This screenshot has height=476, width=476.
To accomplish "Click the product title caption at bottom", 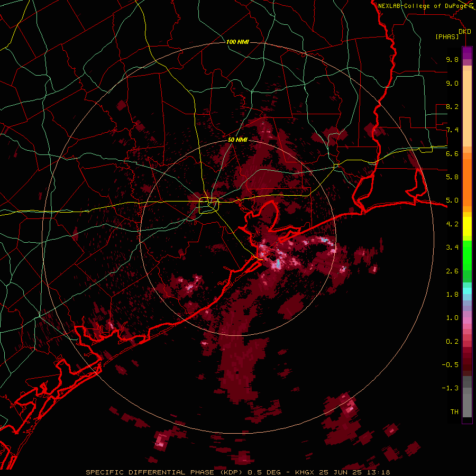I will point(238,472).
